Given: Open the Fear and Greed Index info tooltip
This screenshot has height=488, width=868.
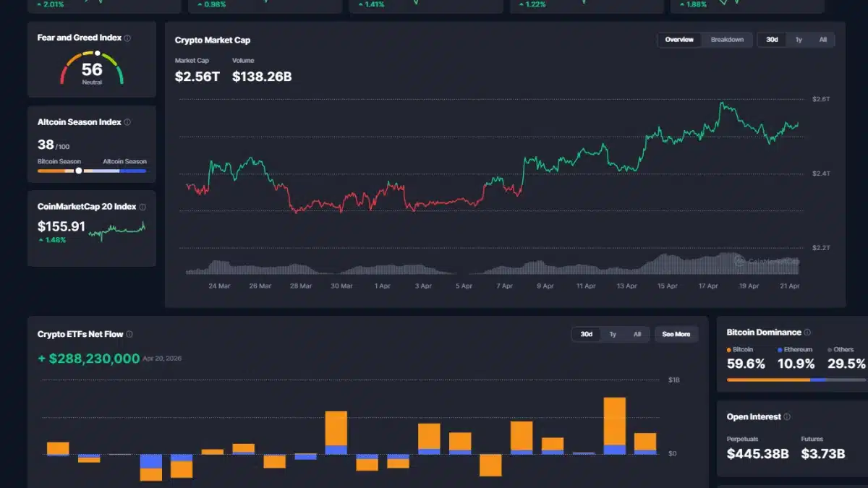Looking at the screenshot, I should (126, 39).
